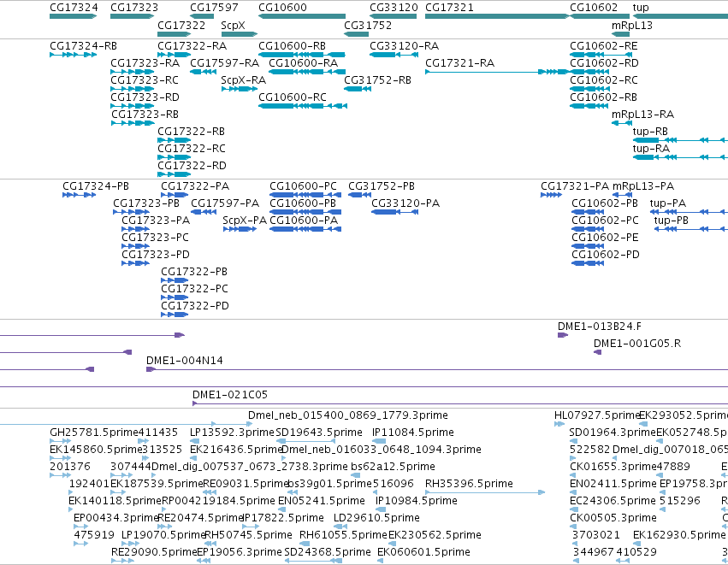
Task: Select the CG17323 gene label
Action: (x=134, y=8)
